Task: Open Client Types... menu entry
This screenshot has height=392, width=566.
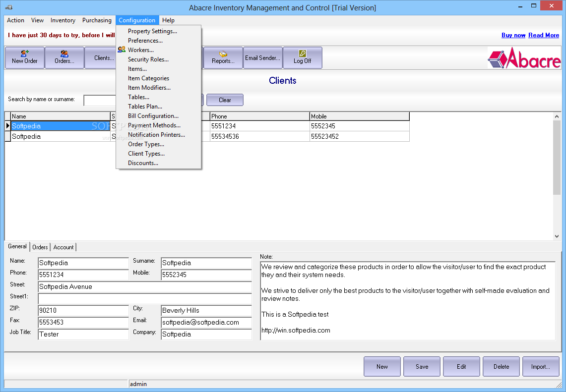Action: 158,153
